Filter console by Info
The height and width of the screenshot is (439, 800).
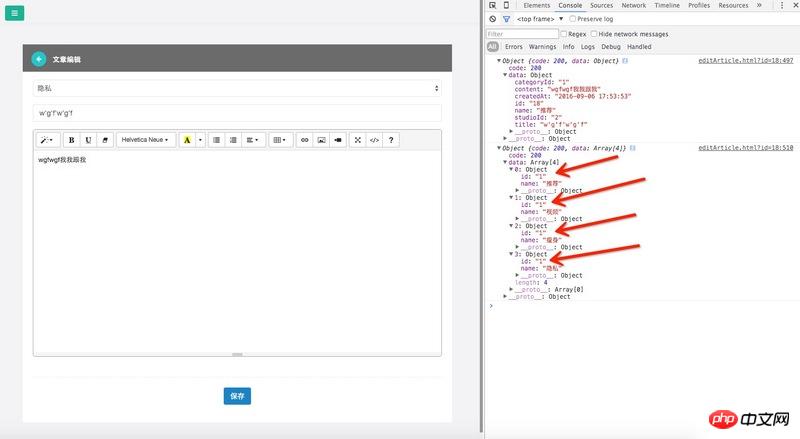pyautogui.click(x=568, y=46)
